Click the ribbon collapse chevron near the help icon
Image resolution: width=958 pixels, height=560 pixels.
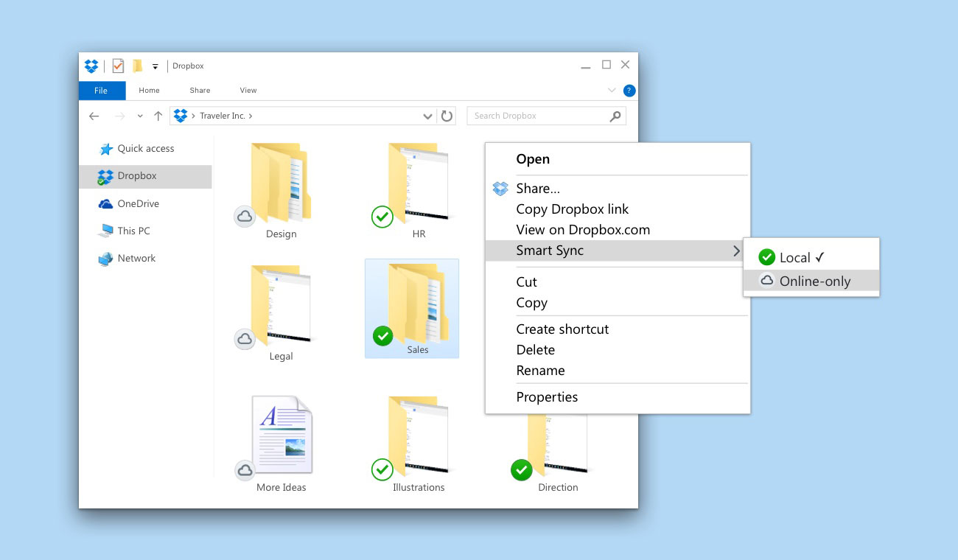(x=612, y=90)
